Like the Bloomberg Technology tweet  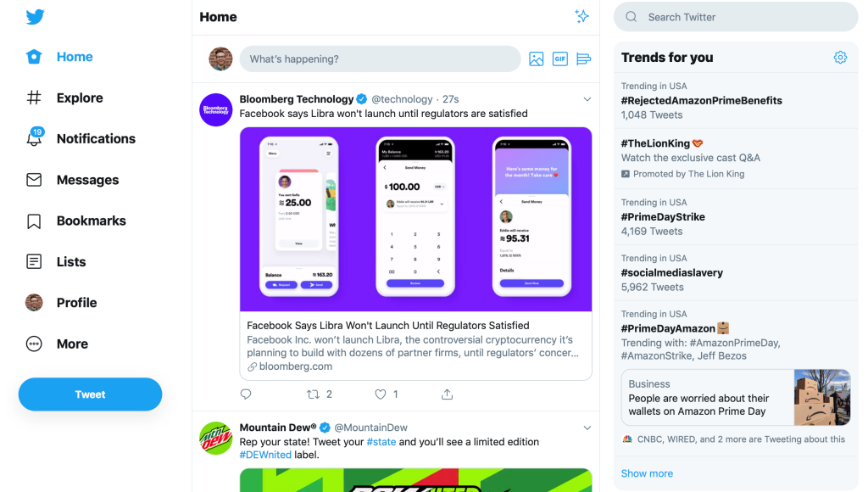(381, 394)
